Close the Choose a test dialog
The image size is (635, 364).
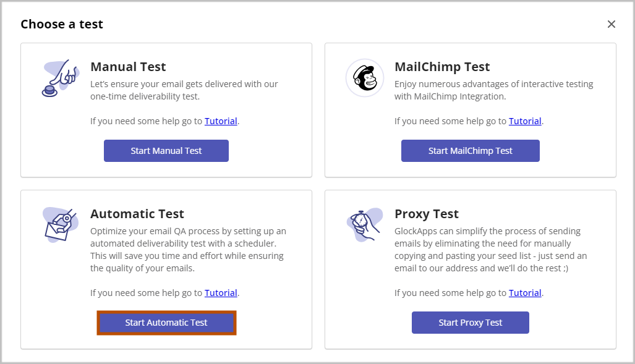click(612, 24)
